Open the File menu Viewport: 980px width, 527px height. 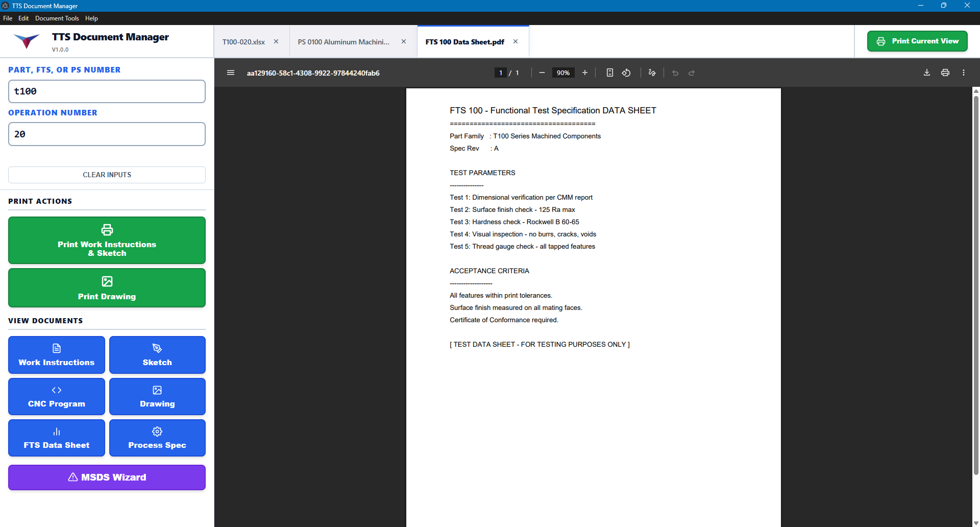[x=8, y=18]
